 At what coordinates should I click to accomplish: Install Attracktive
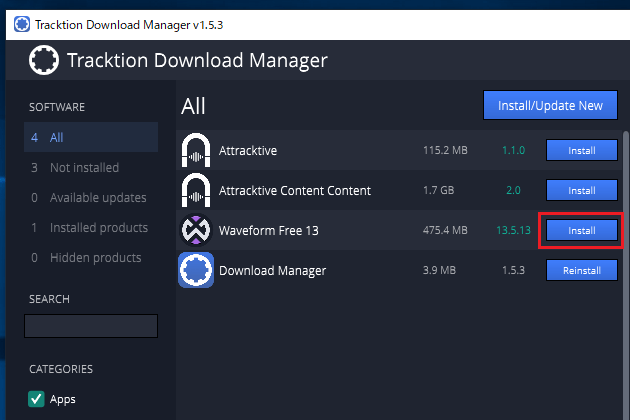[581, 151]
